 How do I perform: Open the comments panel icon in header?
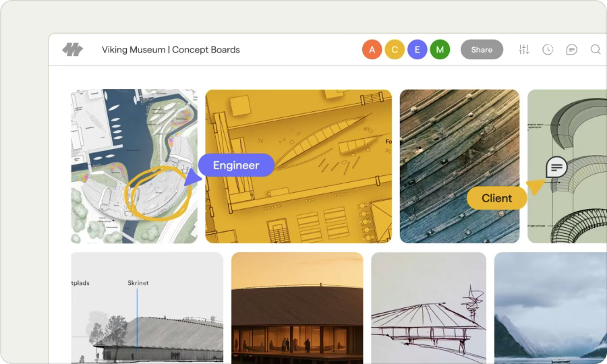571,49
